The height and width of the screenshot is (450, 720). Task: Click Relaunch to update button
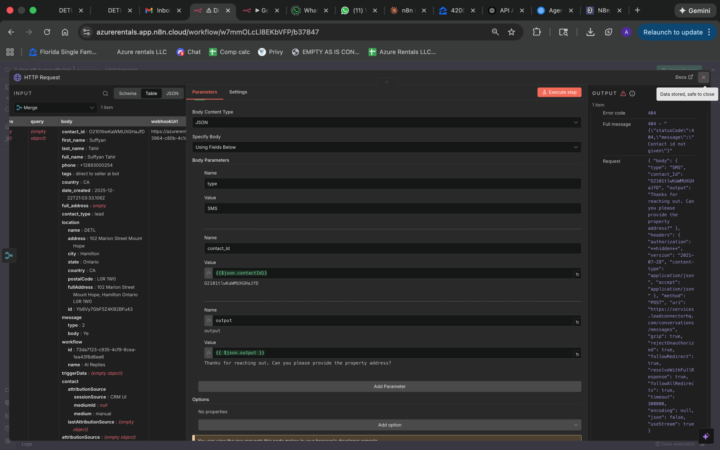(x=676, y=32)
